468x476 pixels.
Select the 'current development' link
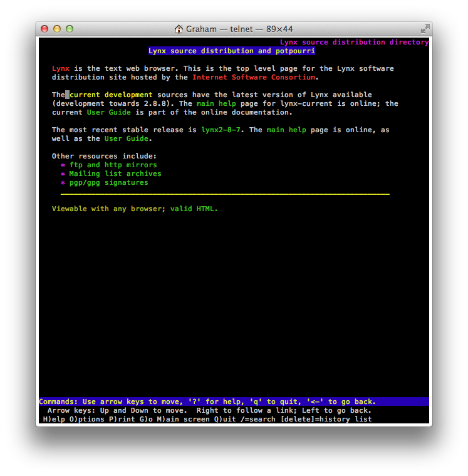(x=111, y=95)
